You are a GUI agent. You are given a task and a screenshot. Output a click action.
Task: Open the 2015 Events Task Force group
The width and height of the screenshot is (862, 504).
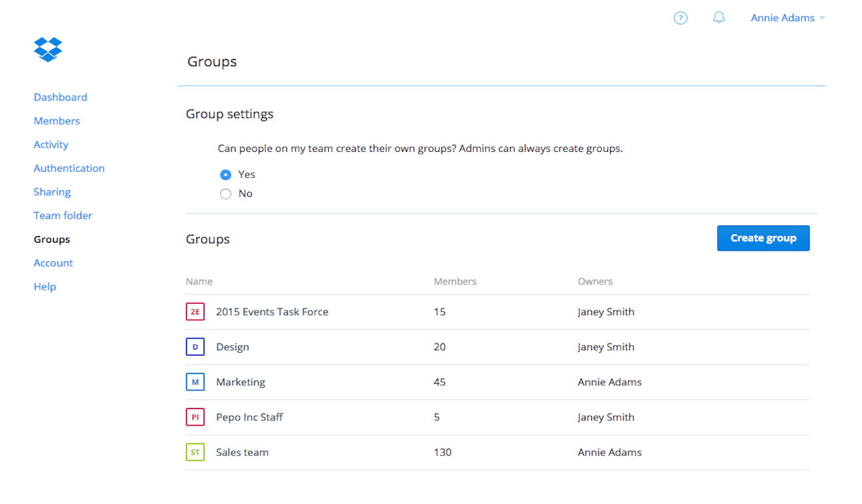272,312
